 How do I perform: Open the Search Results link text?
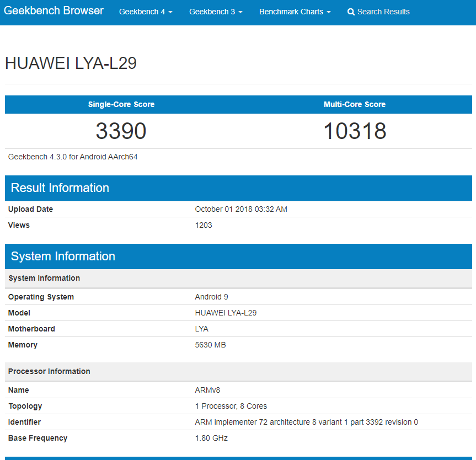(x=383, y=12)
